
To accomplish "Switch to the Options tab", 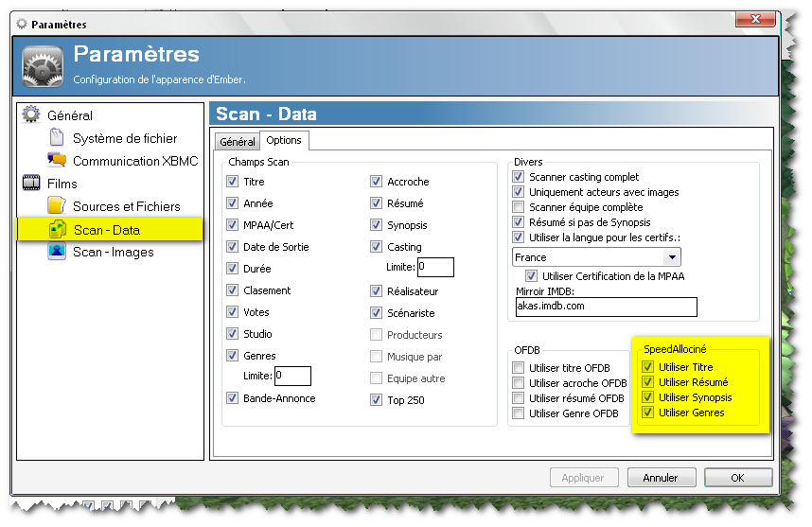I will pyautogui.click(x=284, y=140).
